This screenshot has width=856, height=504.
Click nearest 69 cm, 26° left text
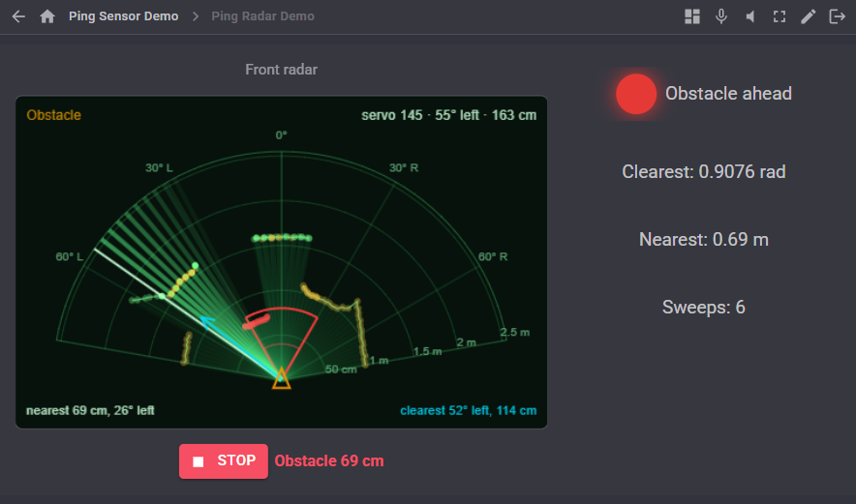pyautogui.click(x=90, y=410)
